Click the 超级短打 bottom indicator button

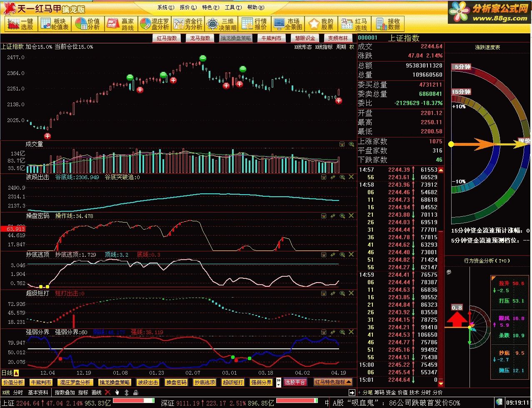pyautogui.click(x=233, y=382)
